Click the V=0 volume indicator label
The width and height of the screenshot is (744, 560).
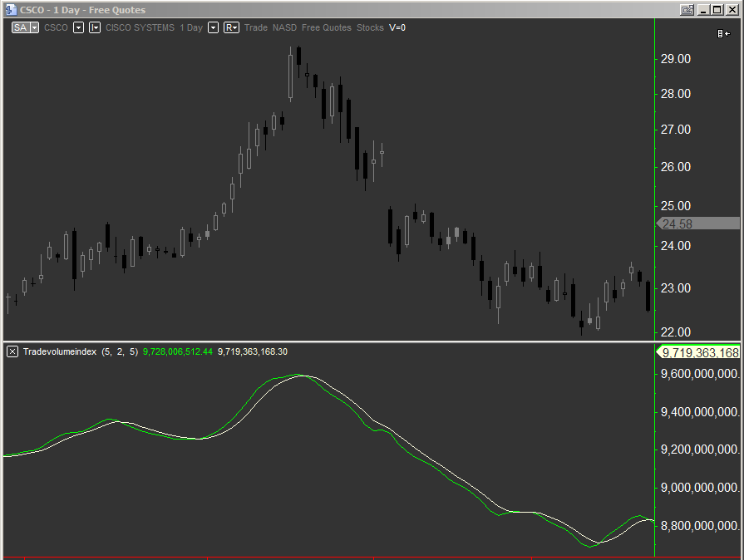tap(397, 27)
